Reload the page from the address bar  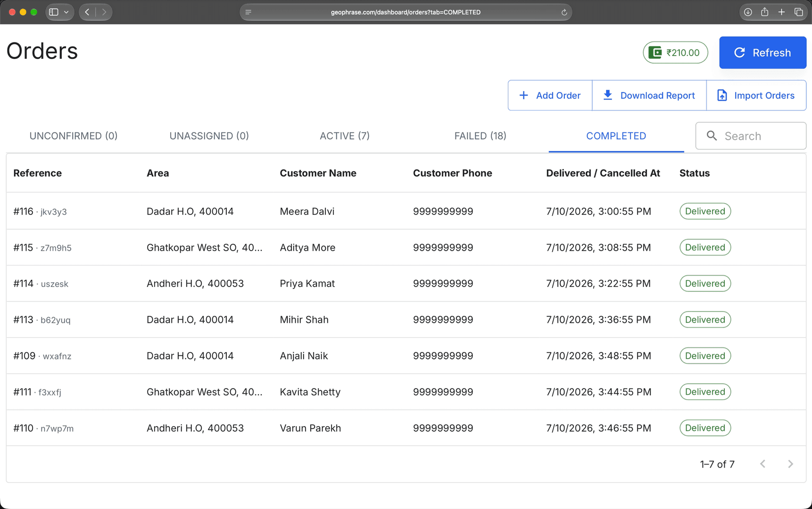tap(564, 12)
